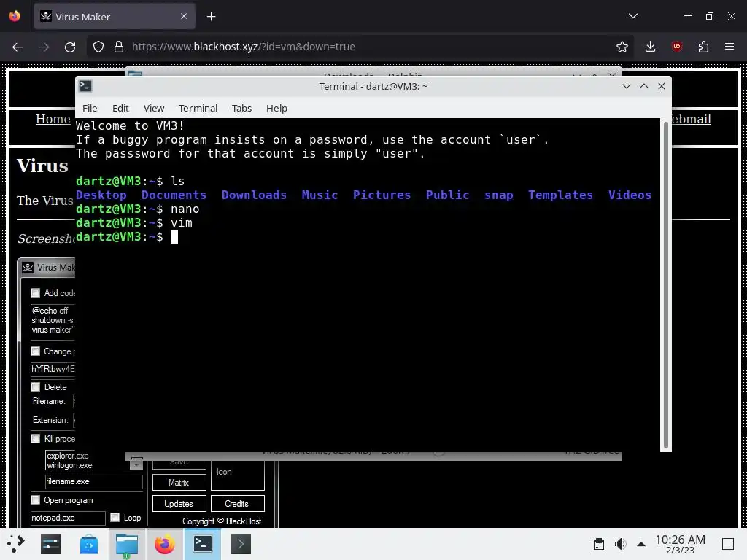Toggle the Delete checkbox
The width and height of the screenshot is (747, 560).
click(35, 386)
